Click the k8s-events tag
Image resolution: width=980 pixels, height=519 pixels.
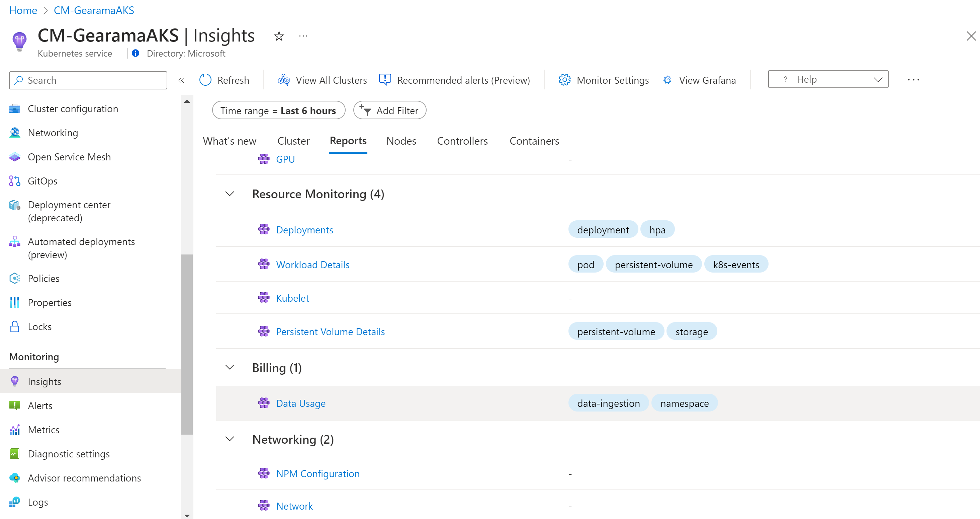click(x=736, y=265)
